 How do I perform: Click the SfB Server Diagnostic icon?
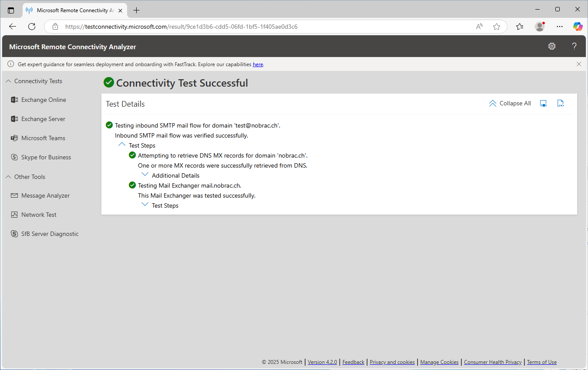tap(14, 234)
